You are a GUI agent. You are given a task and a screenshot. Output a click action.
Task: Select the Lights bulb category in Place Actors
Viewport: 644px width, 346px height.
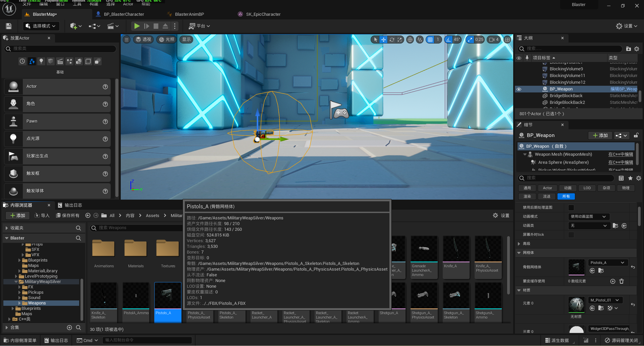pos(41,61)
